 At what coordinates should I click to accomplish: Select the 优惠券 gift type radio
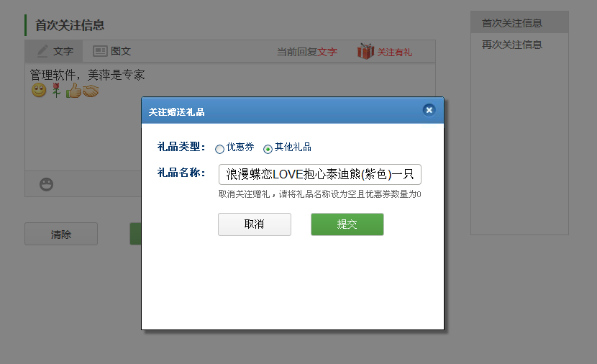pos(219,149)
